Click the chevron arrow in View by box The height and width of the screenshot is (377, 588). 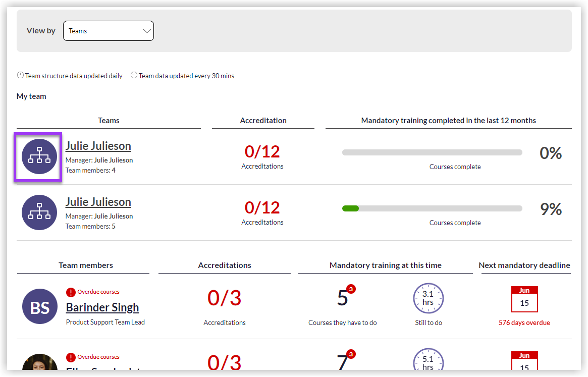(x=147, y=31)
